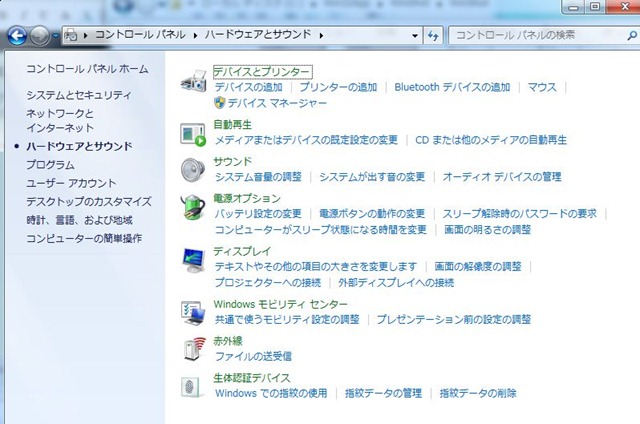
Task: Select ネットワークとインターネット in sidebar
Action: 60,120
